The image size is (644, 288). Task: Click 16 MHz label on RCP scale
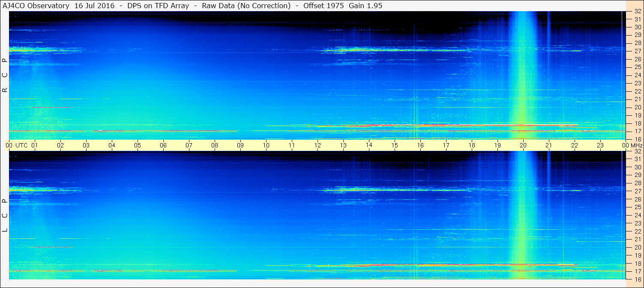pyautogui.click(x=637, y=139)
